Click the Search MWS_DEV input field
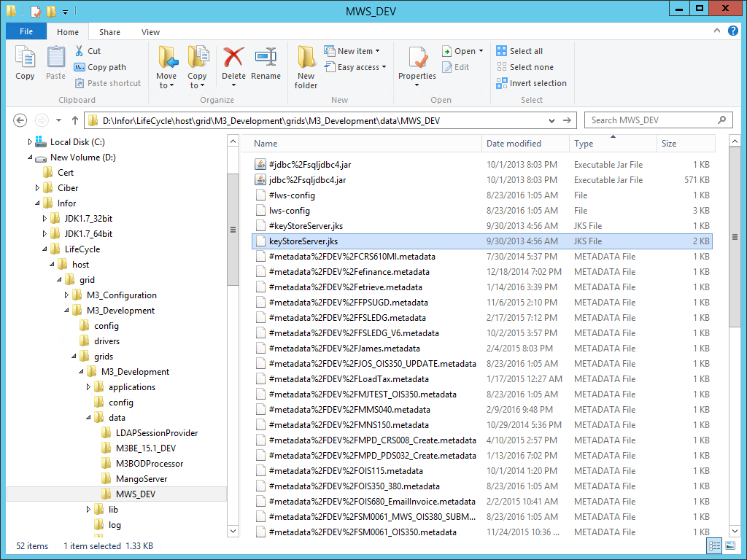The height and width of the screenshot is (560, 747). [651, 120]
